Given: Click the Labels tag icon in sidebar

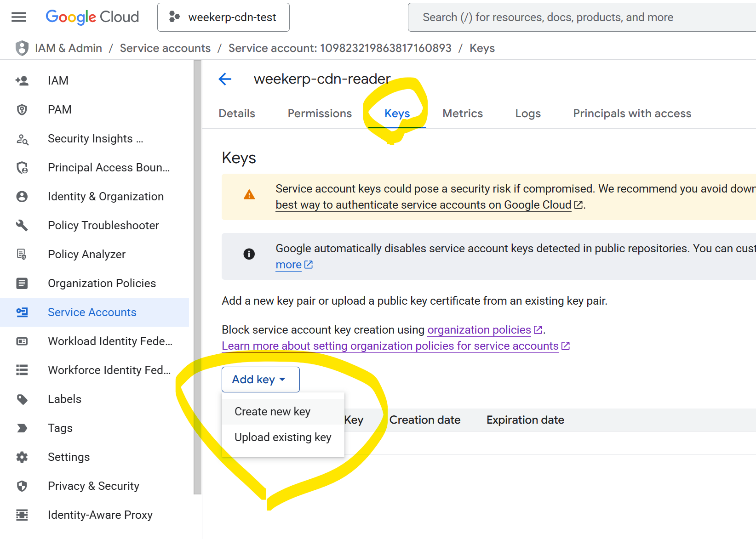Looking at the screenshot, I should pyautogui.click(x=22, y=399).
